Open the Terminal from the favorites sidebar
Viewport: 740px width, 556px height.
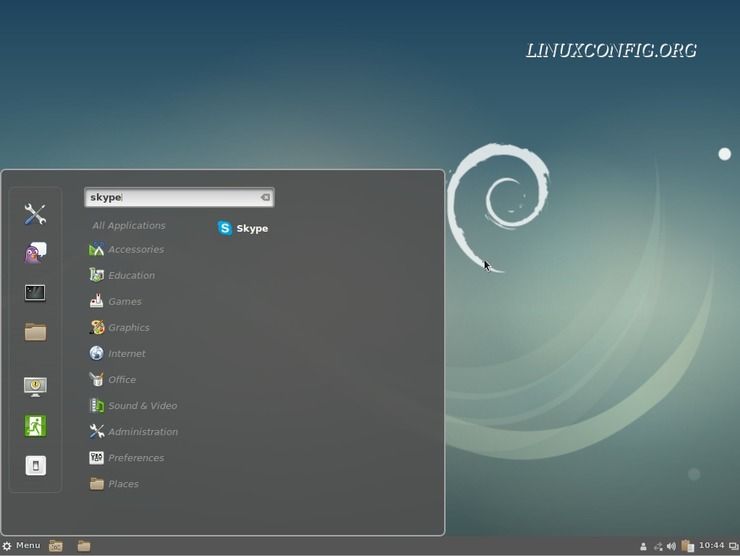tap(35, 293)
